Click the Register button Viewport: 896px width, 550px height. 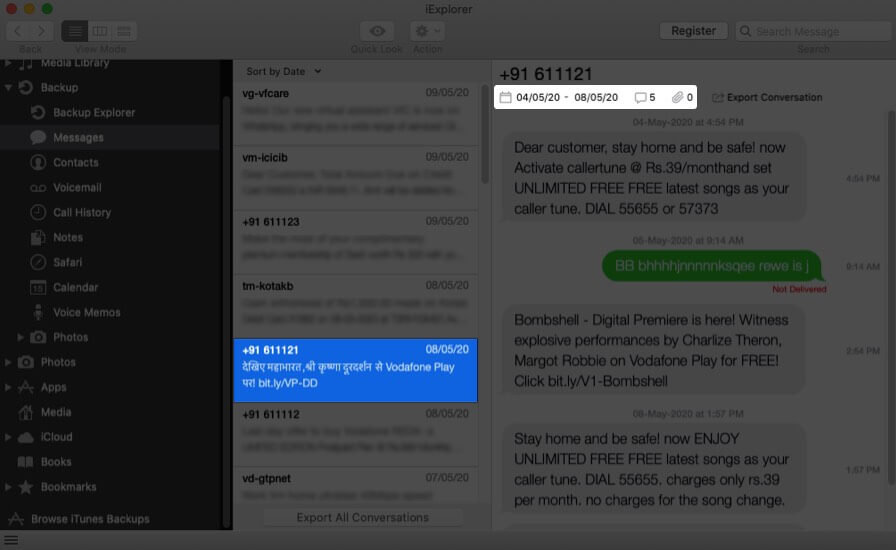coord(693,31)
